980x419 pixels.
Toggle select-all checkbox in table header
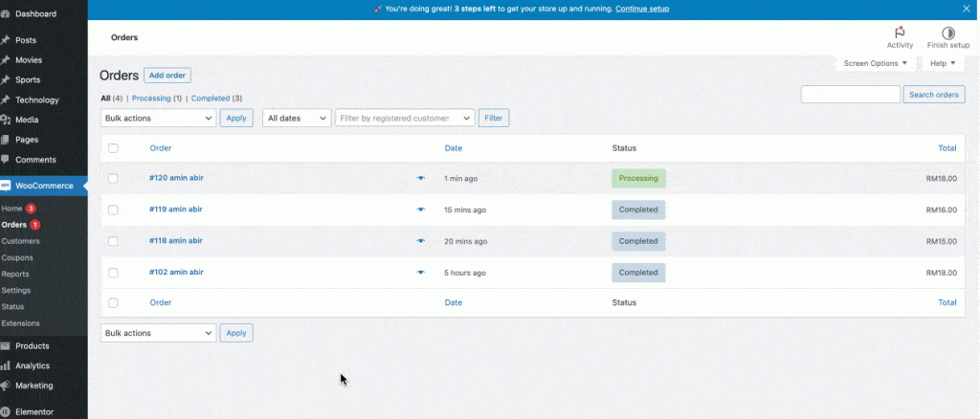(x=113, y=148)
